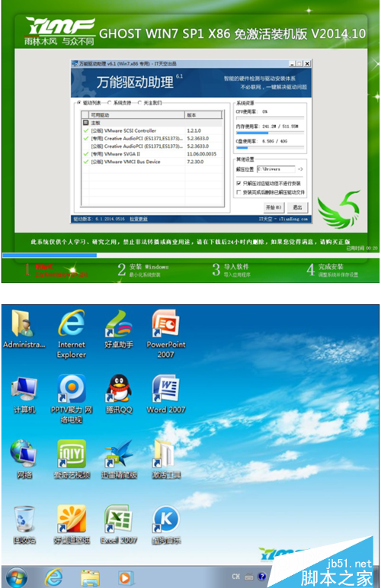Click the keyboard icon in language bar
Viewport: 381px width, 588px height.
pyautogui.click(x=249, y=577)
